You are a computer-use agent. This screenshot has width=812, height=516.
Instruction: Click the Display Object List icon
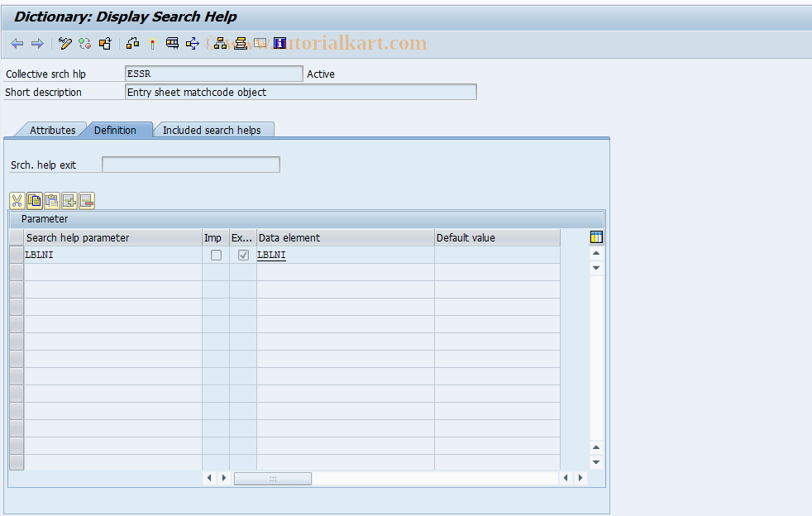click(x=192, y=44)
